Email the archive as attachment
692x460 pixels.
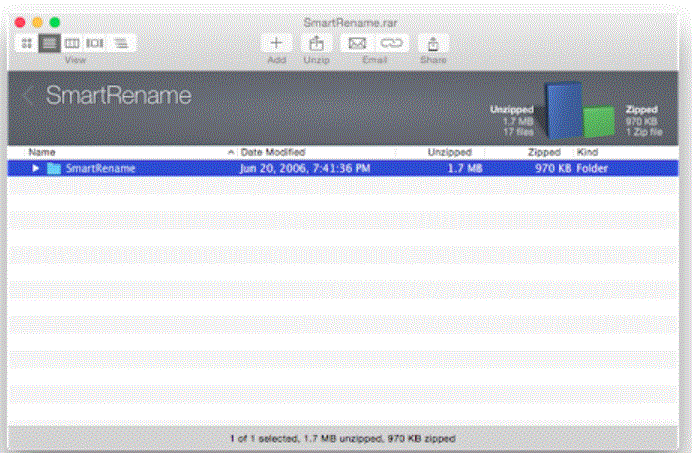[357, 43]
